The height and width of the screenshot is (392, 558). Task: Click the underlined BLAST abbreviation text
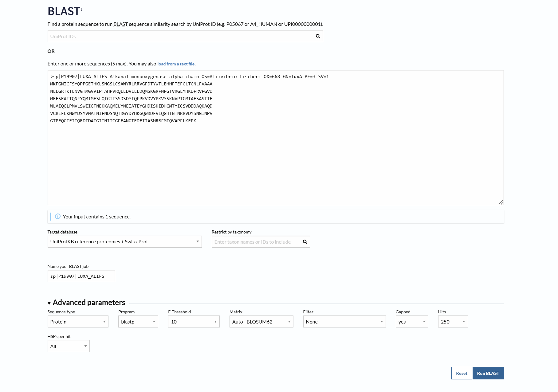(120, 24)
